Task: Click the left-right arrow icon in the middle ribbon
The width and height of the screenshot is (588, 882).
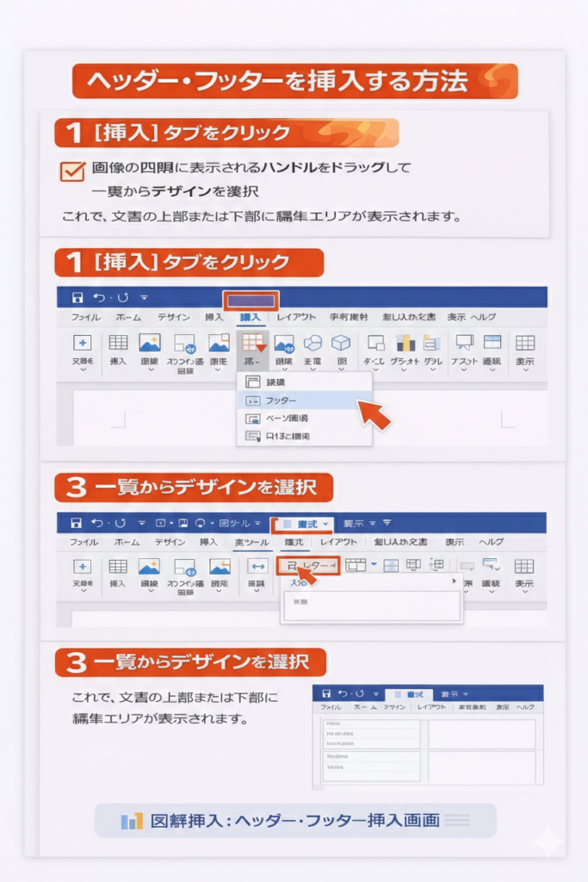Action: (257, 567)
